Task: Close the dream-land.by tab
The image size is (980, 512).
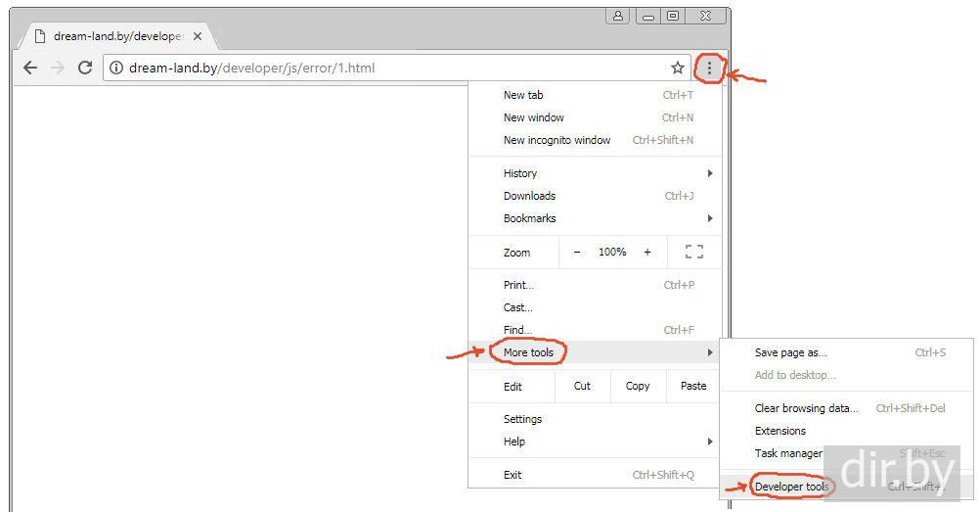Action: (198, 36)
